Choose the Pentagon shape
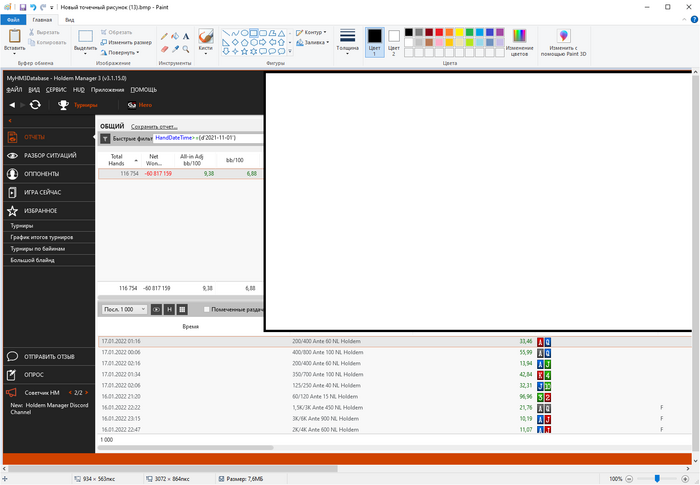Screen dimensions: 700x485 click(x=245, y=42)
